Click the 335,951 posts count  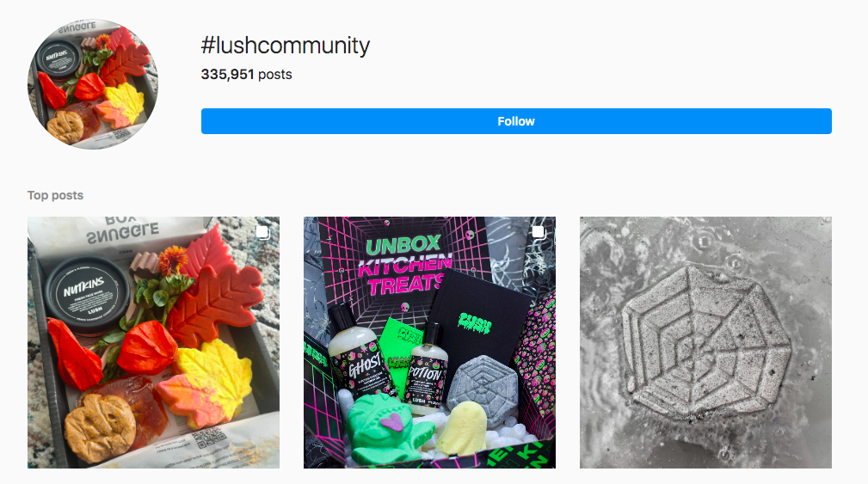(x=246, y=74)
